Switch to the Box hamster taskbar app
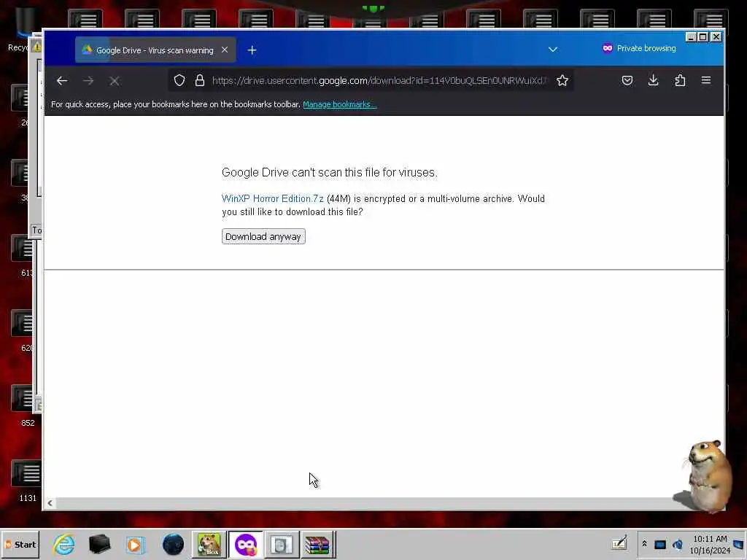The height and width of the screenshot is (560, 747). [209, 544]
